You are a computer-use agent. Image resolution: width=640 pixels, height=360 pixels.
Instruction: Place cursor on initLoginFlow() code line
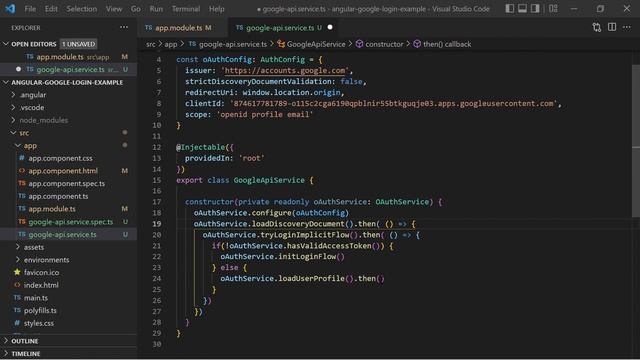(x=282, y=256)
